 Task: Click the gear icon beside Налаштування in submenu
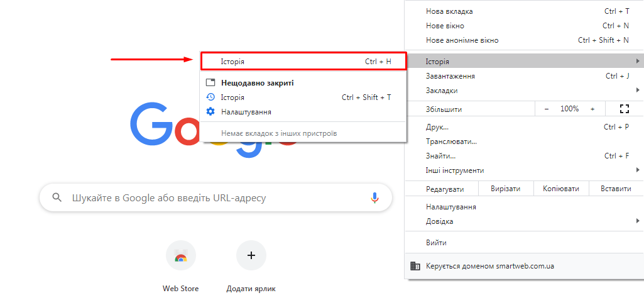(210, 111)
